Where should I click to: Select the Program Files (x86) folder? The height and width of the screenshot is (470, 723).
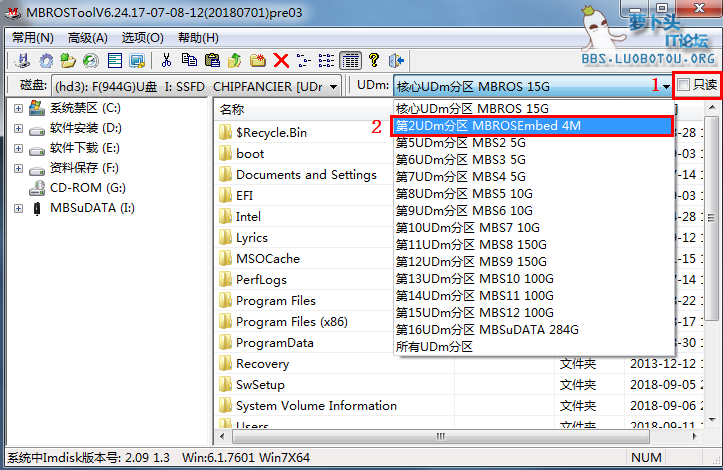click(x=292, y=321)
